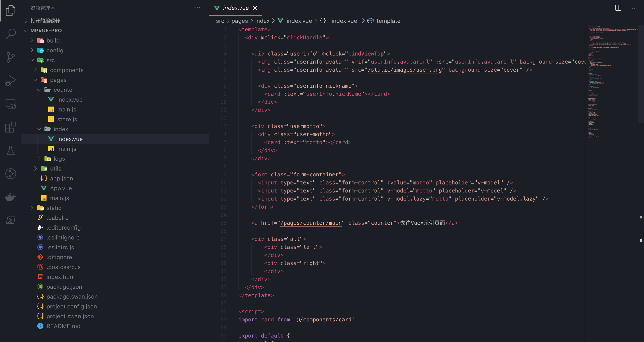
Task: Open the Remote Explorer view
Action: 11,104
